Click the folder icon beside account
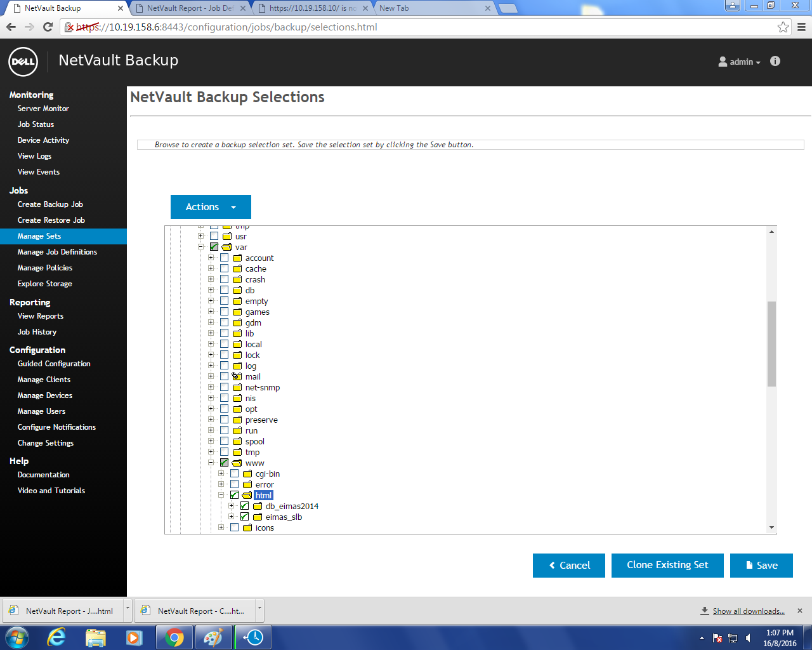812x650 pixels. pos(237,258)
